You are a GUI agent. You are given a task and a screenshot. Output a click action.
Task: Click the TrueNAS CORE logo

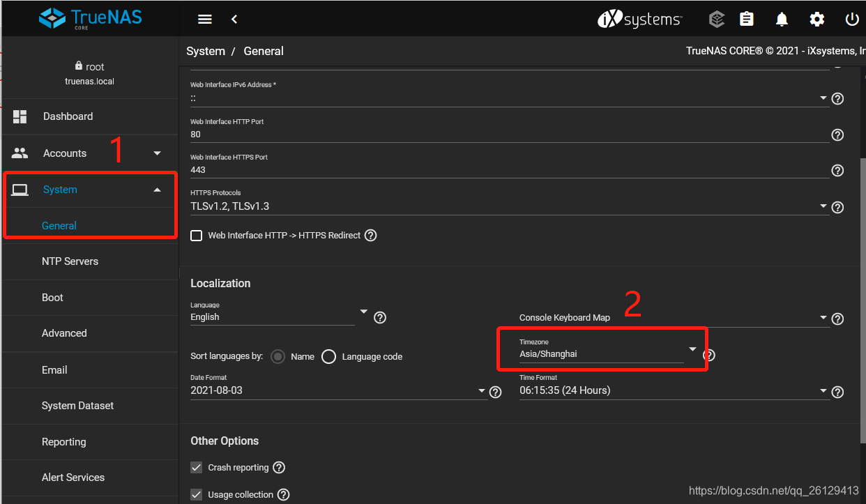pyautogui.click(x=91, y=18)
